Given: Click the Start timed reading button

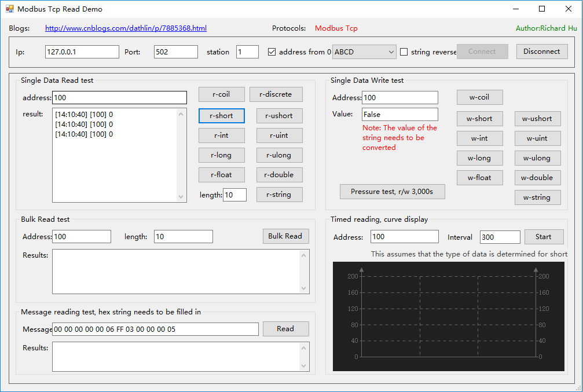Looking at the screenshot, I should tap(544, 237).
